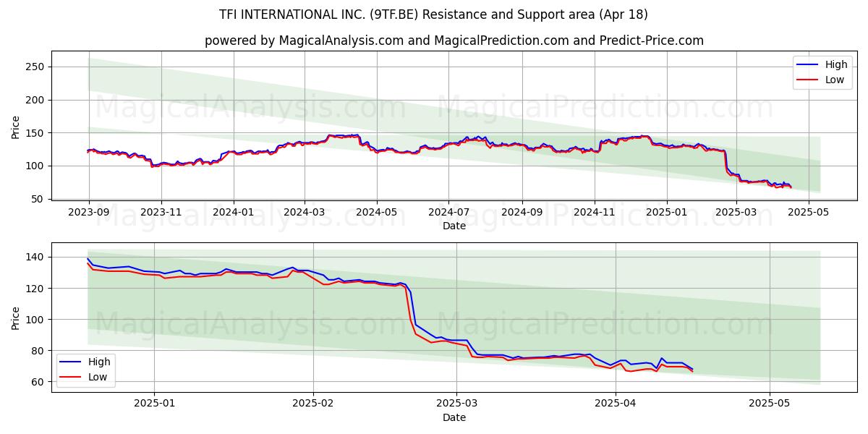868x434 pixels.
Task: Click 'High' in the bottom chart legend
Action: click(99, 362)
